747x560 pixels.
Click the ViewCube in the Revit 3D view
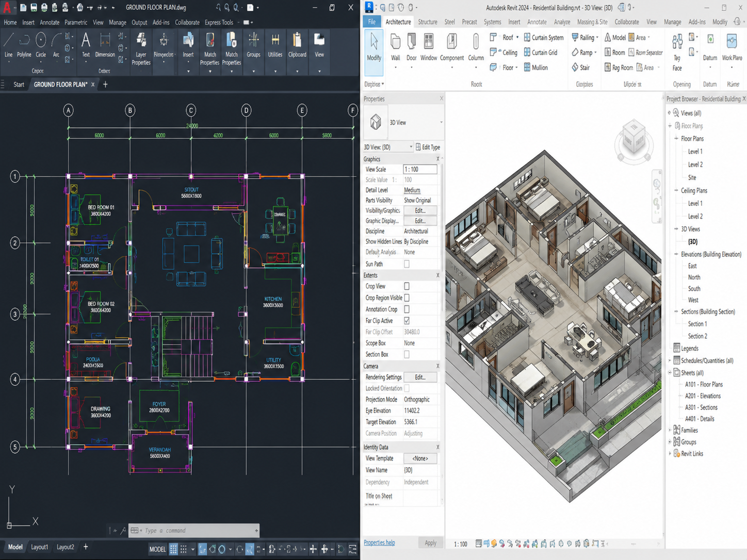click(x=634, y=136)
